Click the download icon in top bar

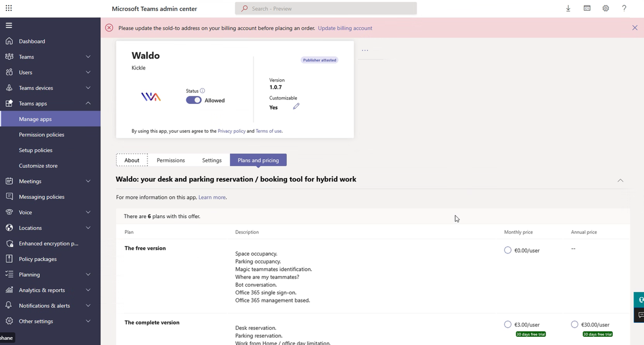pyautogui.click(x=568, y=8)
